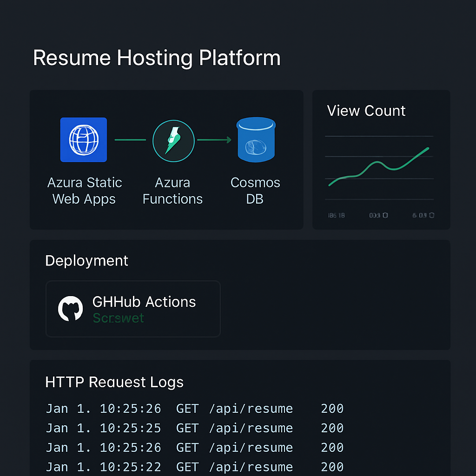Click the GitHub octocat icon in Deployment
The image size is (476, 476).
click(x=71, y=309)
